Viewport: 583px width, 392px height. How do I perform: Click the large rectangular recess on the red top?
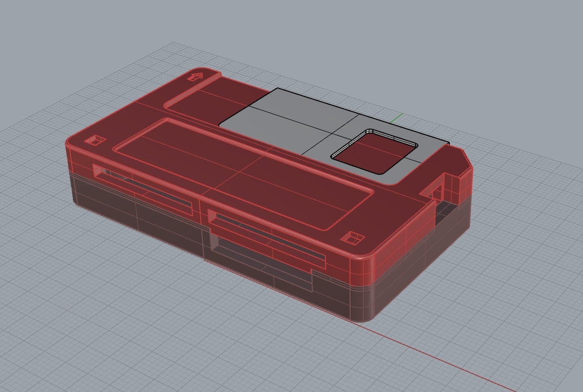click(243, 174)
